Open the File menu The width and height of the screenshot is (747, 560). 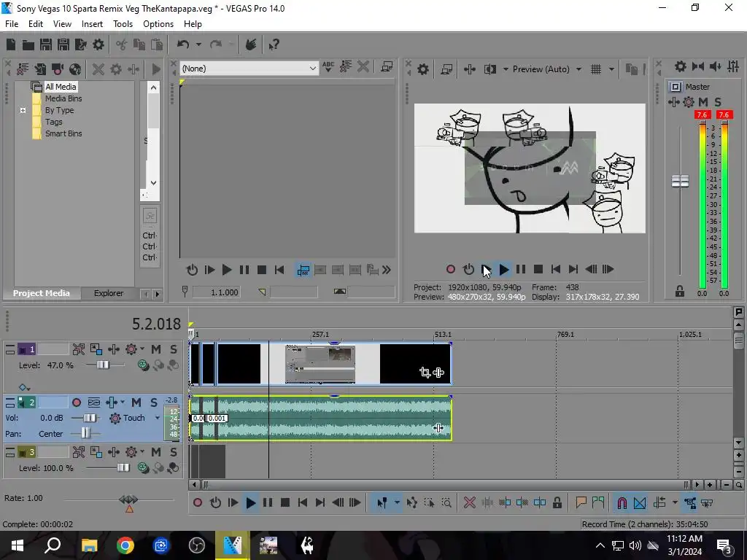(x=12, y=24)
